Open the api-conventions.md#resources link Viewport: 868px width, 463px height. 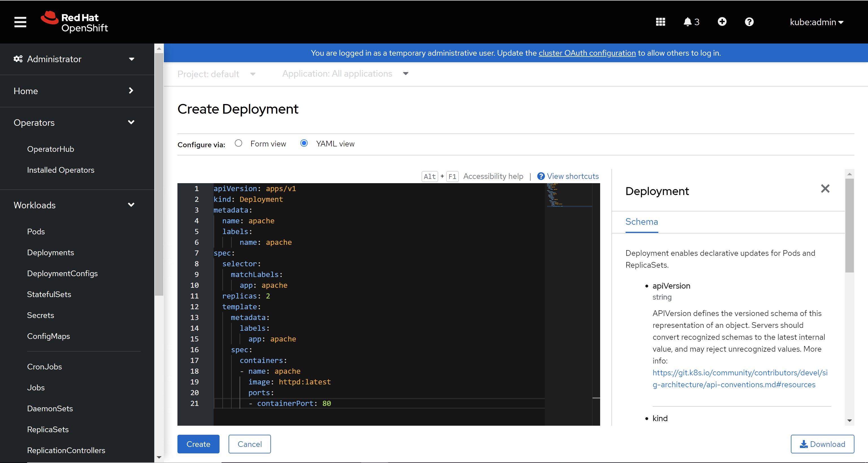click(740, 378)
